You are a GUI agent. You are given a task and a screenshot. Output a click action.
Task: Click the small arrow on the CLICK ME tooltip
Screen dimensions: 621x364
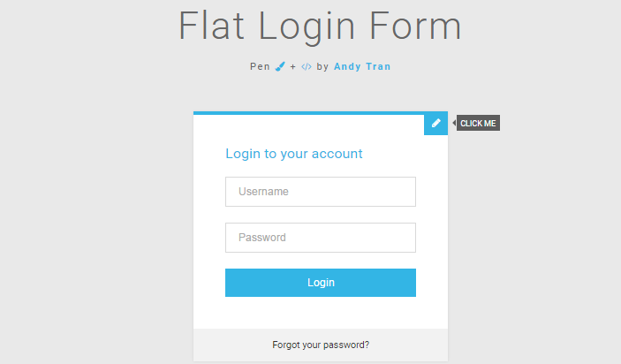pos(454,123)
